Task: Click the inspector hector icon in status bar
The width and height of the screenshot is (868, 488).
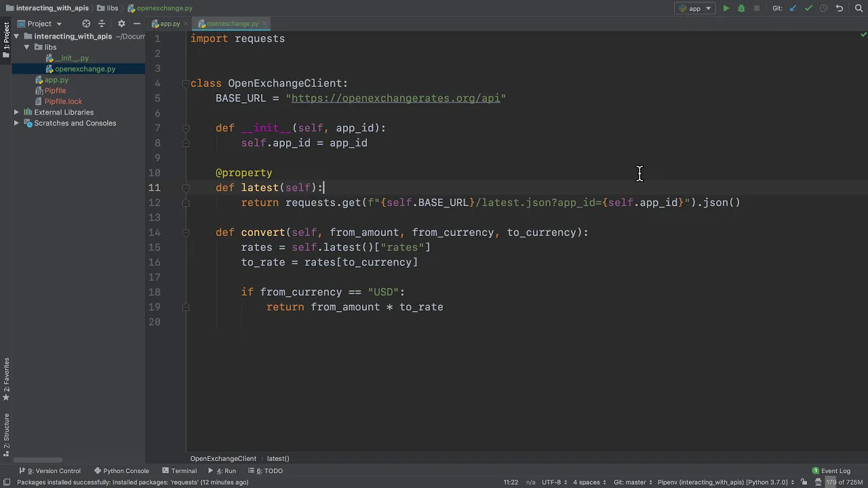Action: pyautogui.click(x=818, y=482)
